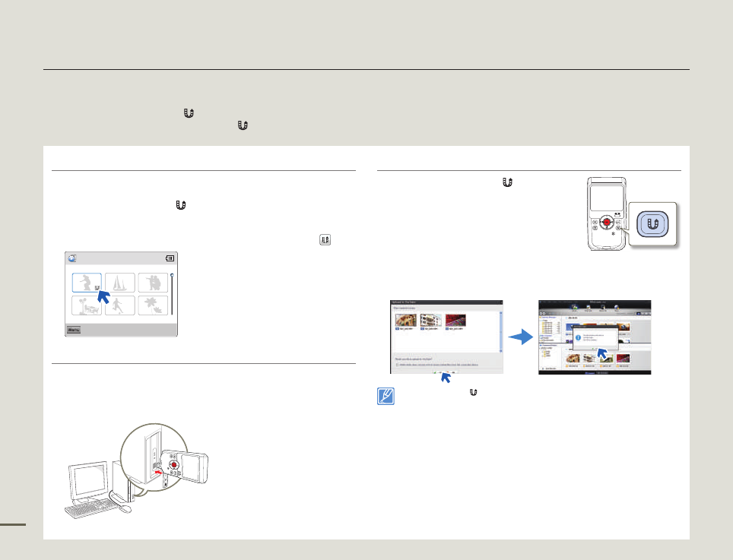Select the soccer player video thumbnail

(x=120, y=305)
